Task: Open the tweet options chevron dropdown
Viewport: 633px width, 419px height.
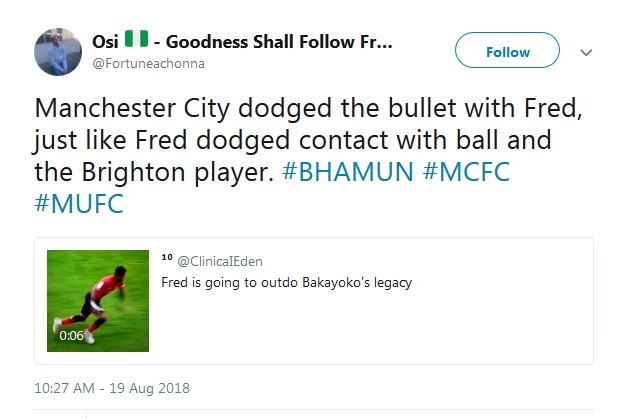Action: click(587, 52)
